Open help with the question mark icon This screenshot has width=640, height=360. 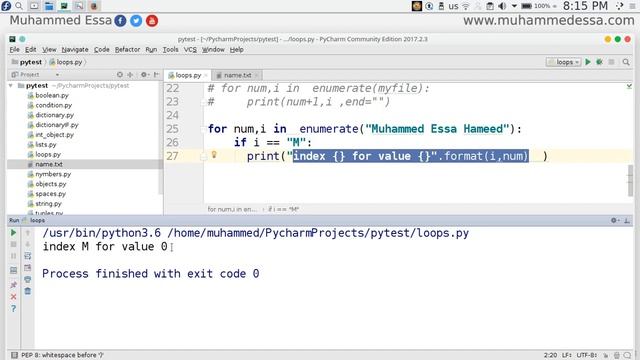pyautogui.click(x=13, y=309)
